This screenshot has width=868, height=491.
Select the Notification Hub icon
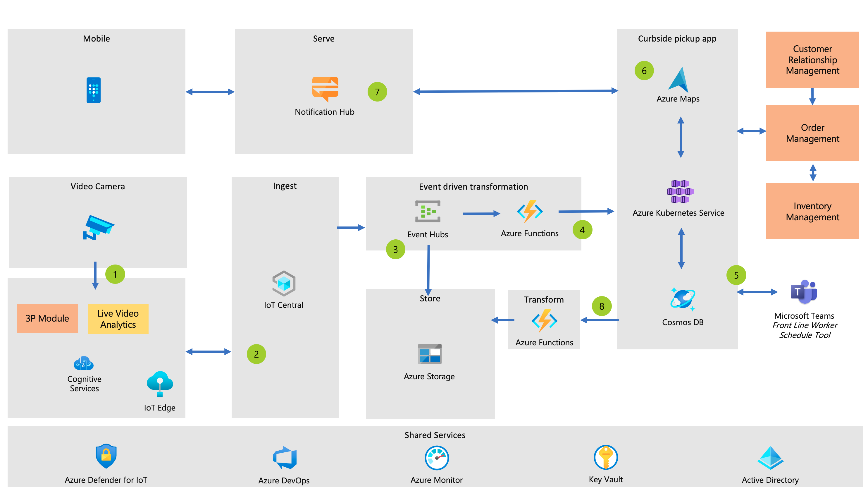pyautogui.click(x=325, y=89)
